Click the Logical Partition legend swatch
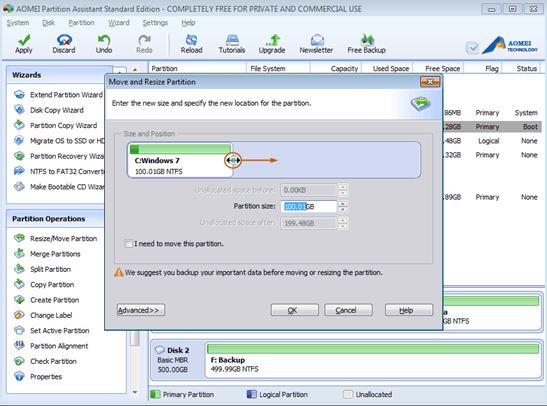The image size is (547, 406). 252,394
